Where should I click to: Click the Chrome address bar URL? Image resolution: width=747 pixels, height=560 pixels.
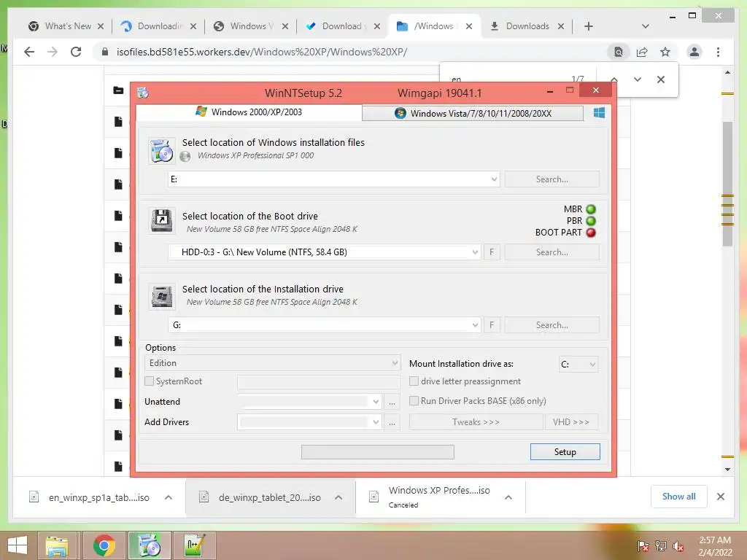(262, 52)
